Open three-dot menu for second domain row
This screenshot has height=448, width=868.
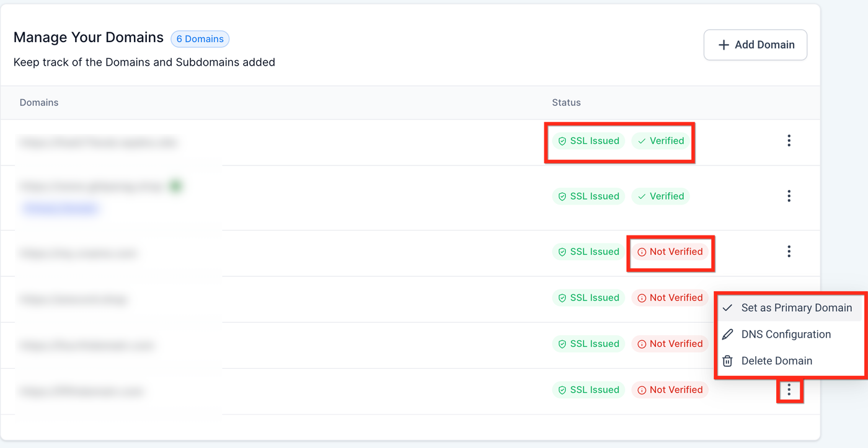(x=789, y=196)
